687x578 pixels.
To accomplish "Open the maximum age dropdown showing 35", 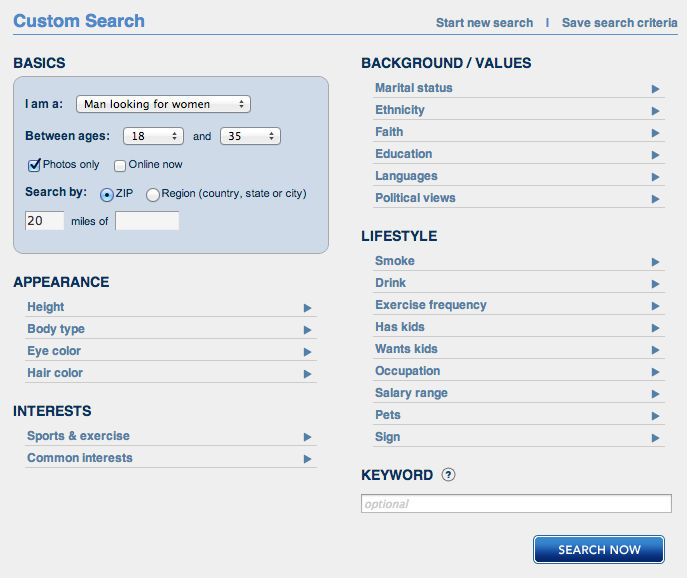I will (x=250, y=136).
